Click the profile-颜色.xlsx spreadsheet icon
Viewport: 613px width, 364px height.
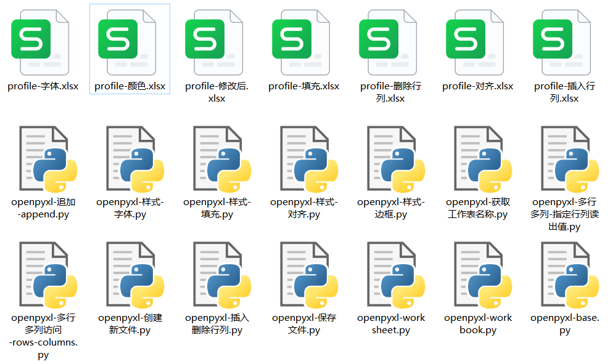[127, 42]
